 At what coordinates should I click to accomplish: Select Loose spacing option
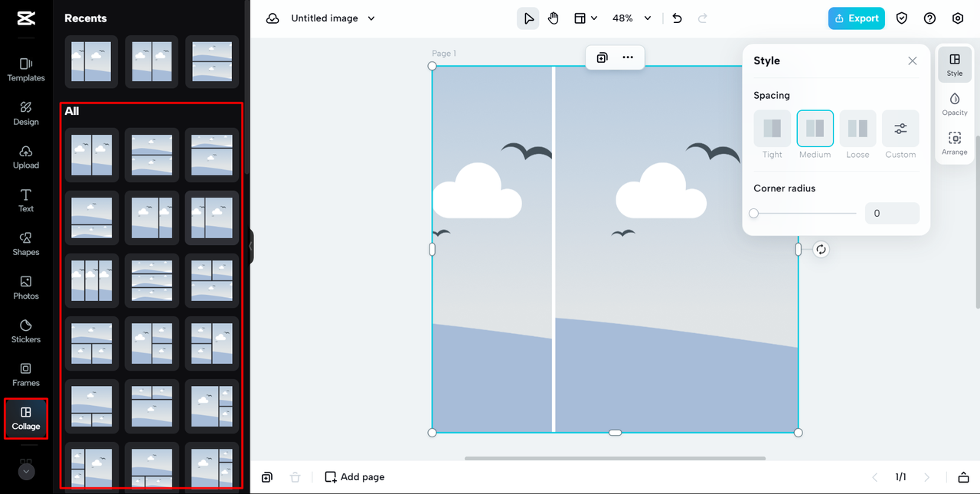857,135
